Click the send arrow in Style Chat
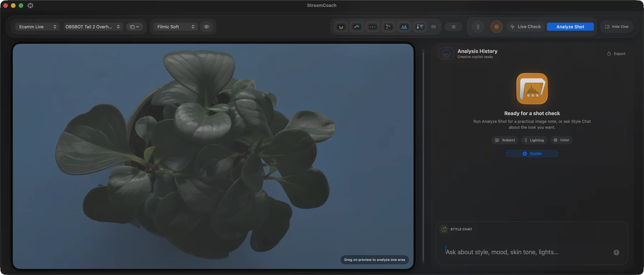The image size is (644, 275). click(x=616, y=252)
